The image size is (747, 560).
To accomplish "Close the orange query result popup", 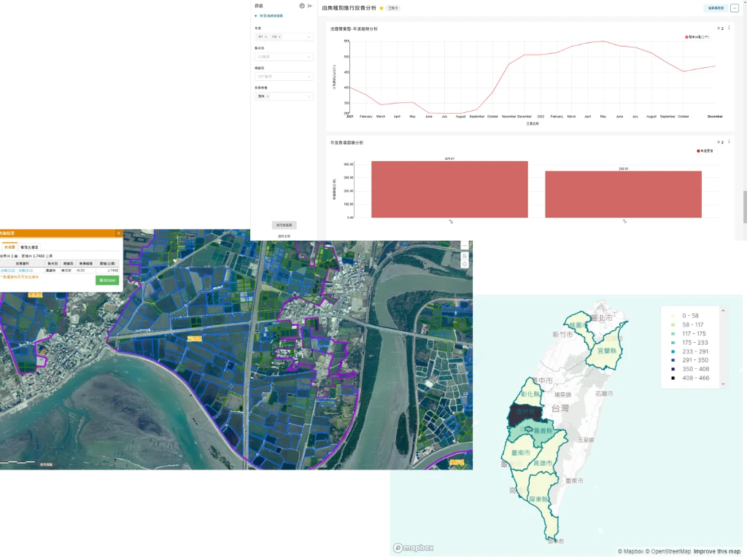I will 119,233.
